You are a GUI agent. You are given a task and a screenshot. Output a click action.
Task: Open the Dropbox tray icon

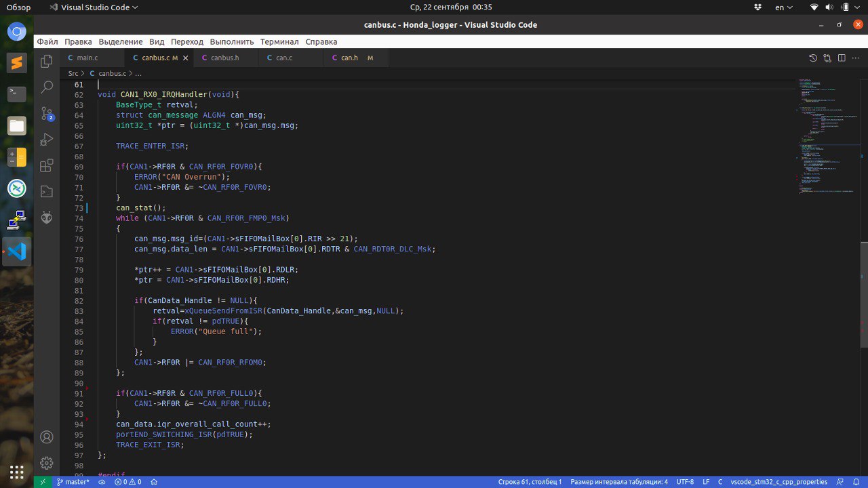[x=758, y=7]
